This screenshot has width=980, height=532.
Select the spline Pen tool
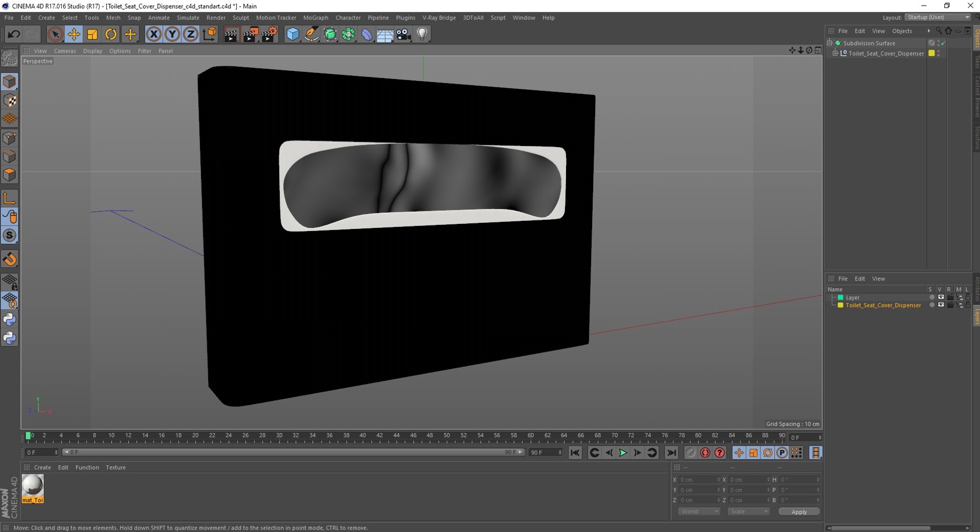[x=311, y=34]
